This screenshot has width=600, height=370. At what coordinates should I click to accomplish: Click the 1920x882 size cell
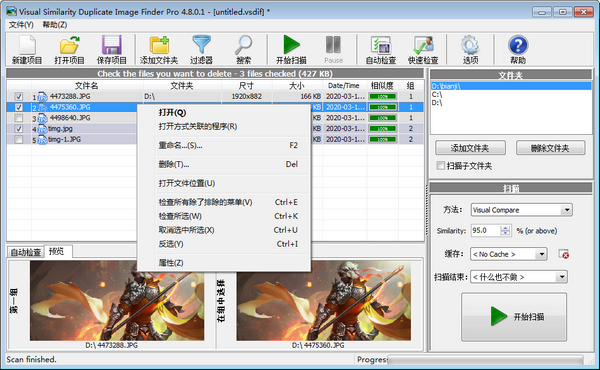click(246, 96)
